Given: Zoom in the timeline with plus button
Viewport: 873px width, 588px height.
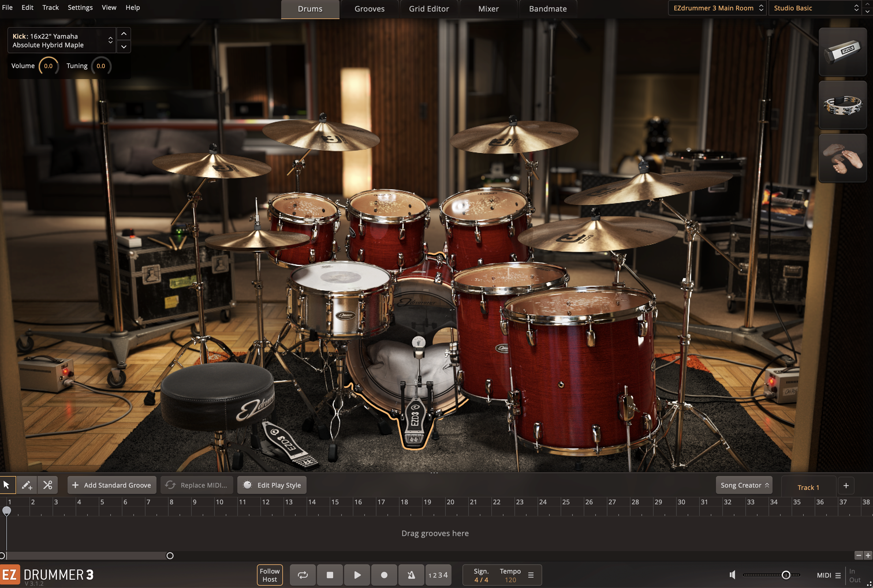Looking at the screenshot, I should pos(868,555).
